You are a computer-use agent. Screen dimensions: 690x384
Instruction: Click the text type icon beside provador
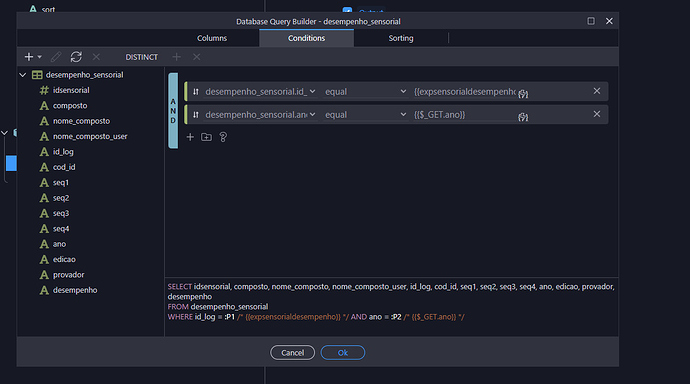coord(44,275)
